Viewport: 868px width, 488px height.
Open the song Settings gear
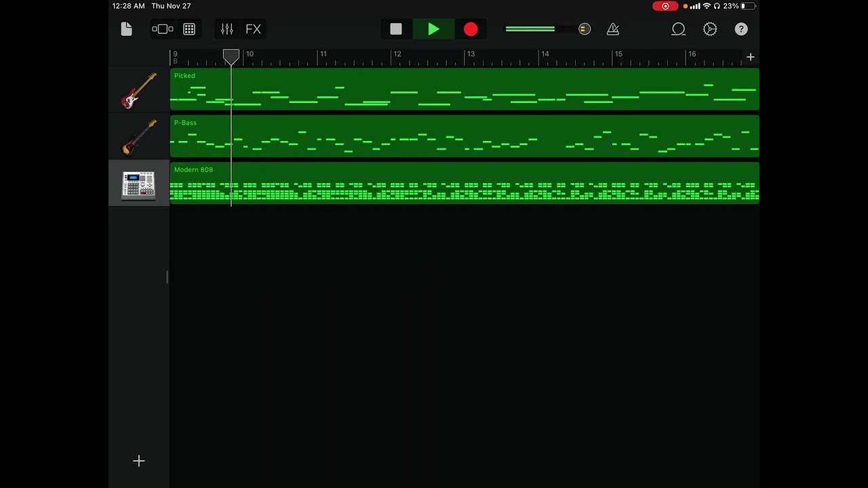710,29
